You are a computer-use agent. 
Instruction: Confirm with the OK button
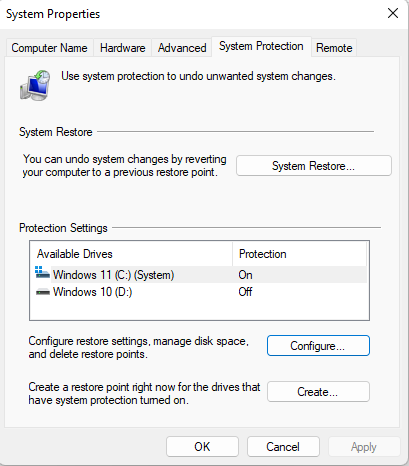202,447
